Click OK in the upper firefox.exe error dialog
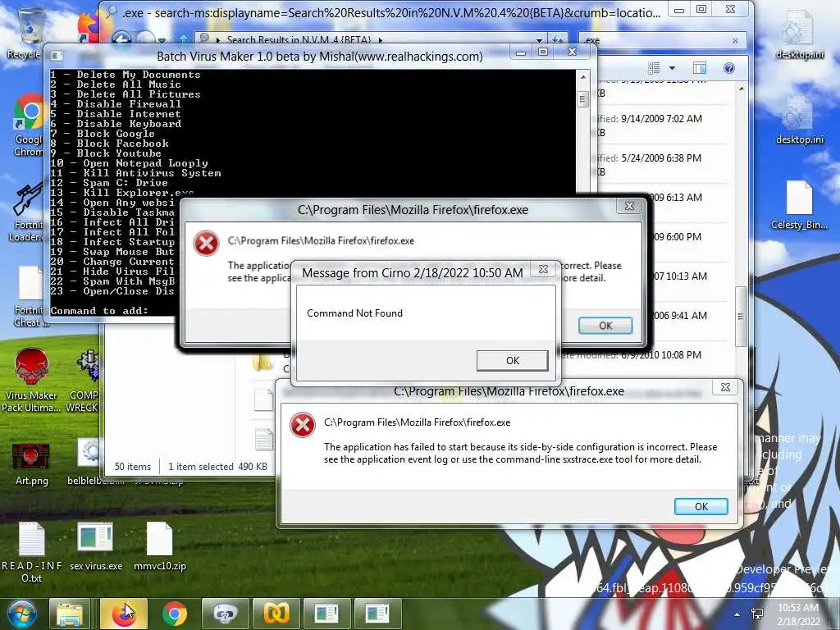This screenshot has height=630, width=840. [x=605, y=325]
